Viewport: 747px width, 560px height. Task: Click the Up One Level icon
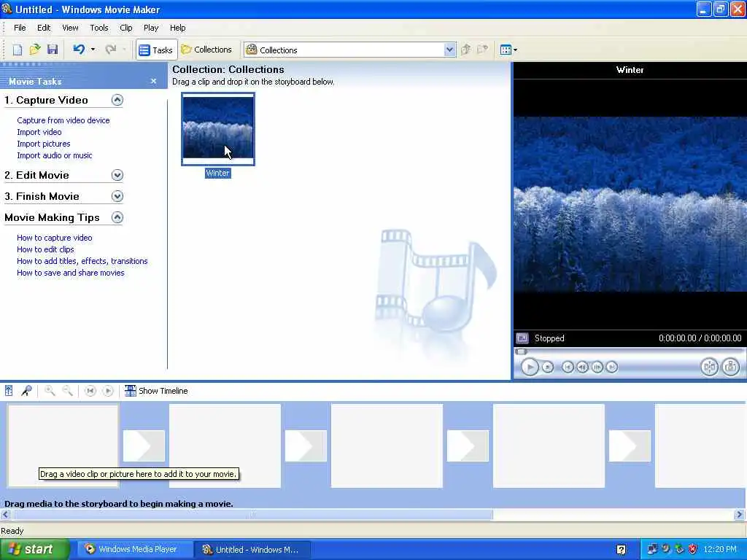(x=466, y=50)
